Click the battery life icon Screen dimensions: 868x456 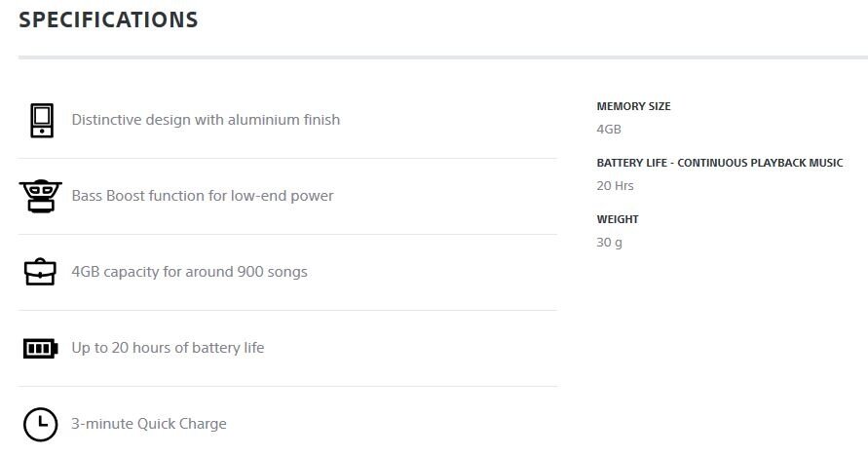pyautogui.click(x=40, y=348)
